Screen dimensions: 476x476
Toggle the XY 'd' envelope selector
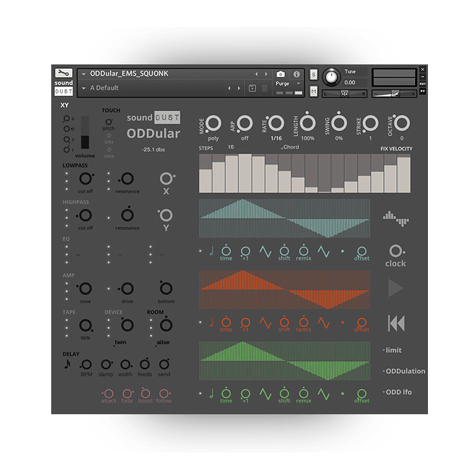[67, 129]
